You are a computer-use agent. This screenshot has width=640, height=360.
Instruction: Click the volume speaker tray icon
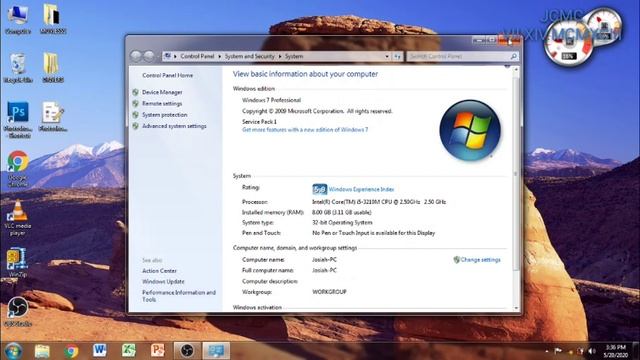(x=592, y=351)
